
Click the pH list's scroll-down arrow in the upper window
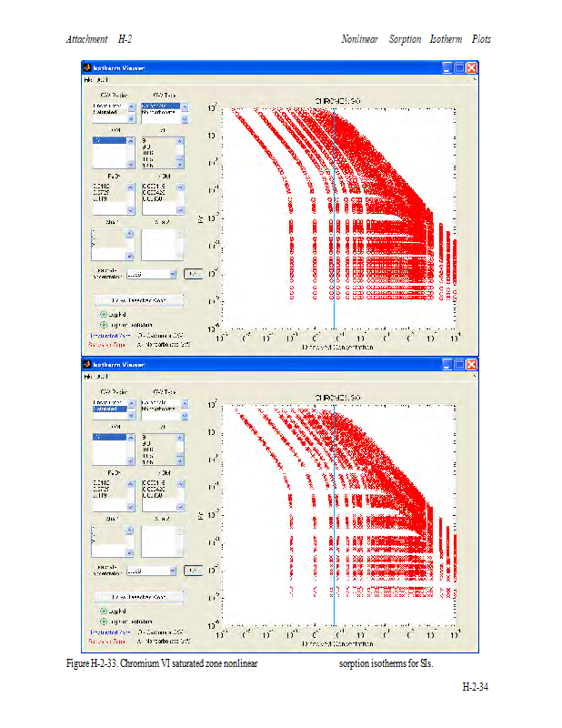coord(180,166)
